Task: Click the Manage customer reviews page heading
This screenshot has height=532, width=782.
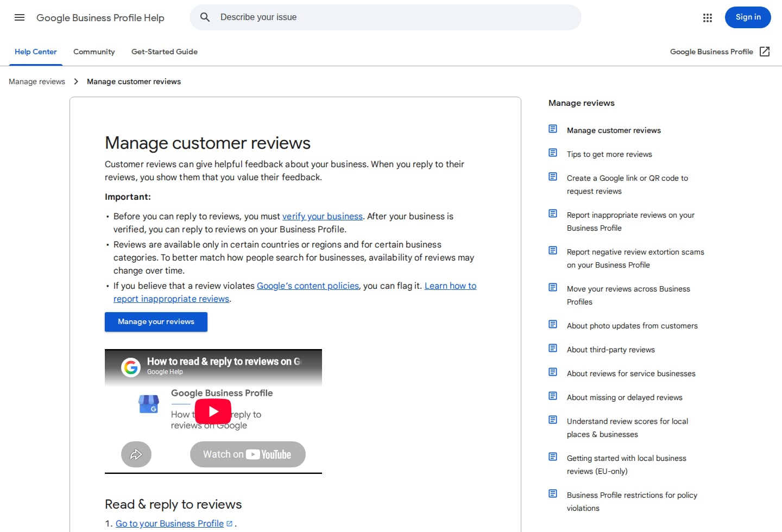Action: point(207,143)
